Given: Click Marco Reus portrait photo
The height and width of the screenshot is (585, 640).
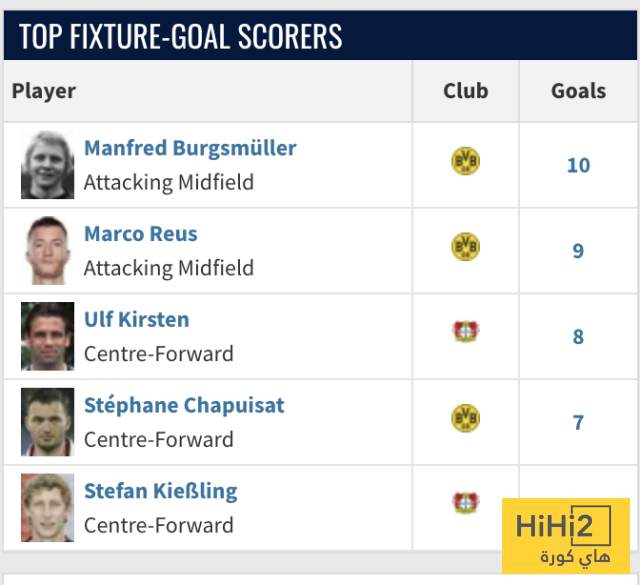Looking at the screenshot, I should [x=48, y=251].
